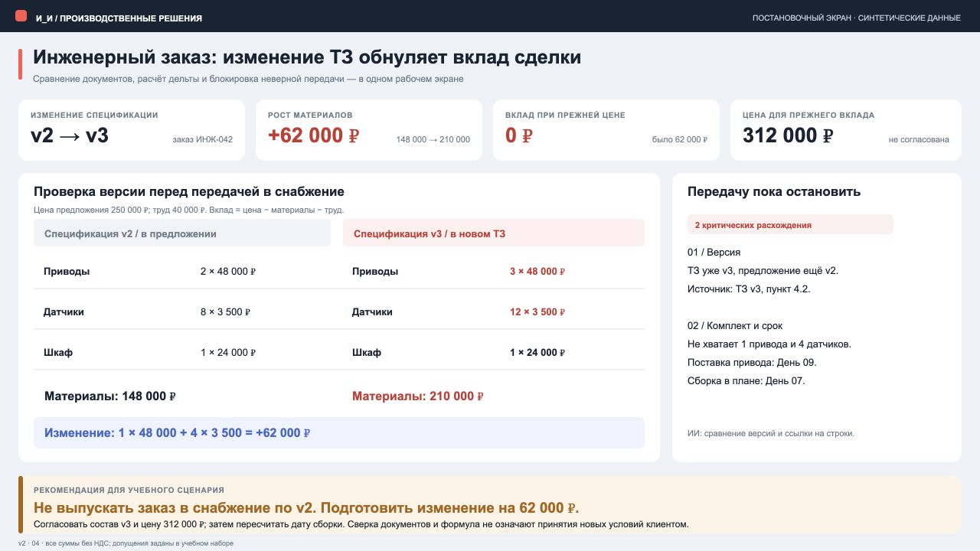Click the Цена предложения 250 000 ₽ formula line
The height and width of the screenshot is (551, 980).
[189, 210]
